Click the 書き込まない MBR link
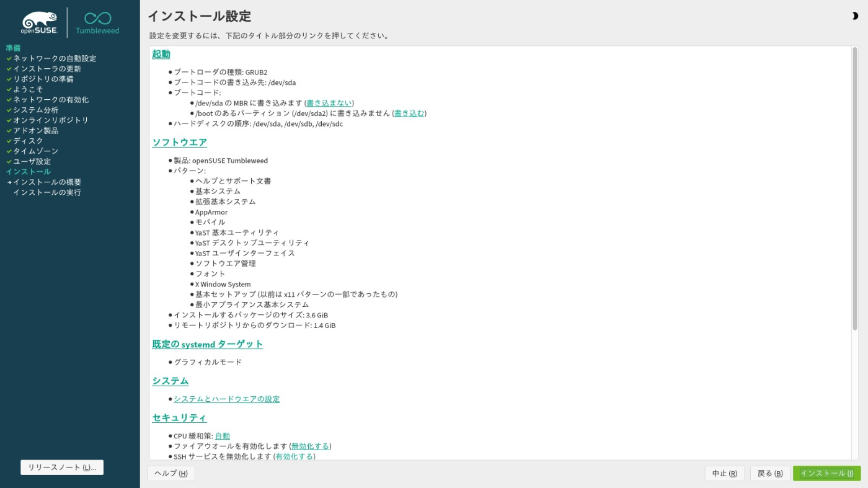868x488 pixels. (329, 103)
